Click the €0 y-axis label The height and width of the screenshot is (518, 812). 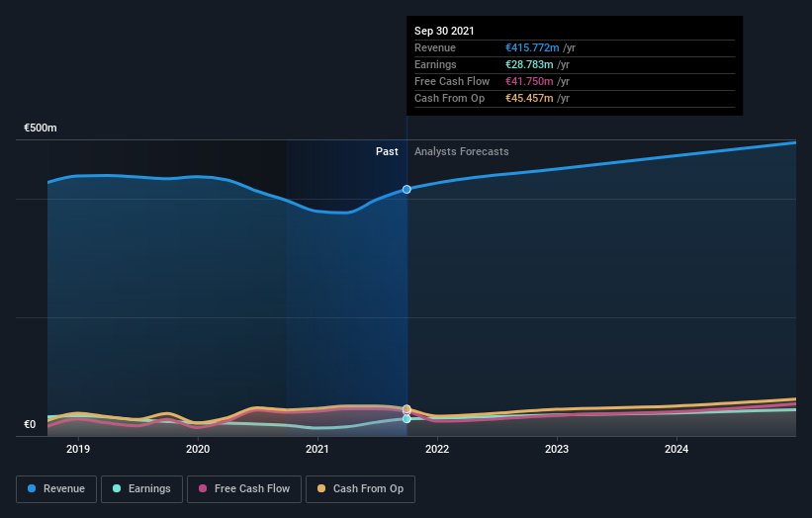pos(30,424)
